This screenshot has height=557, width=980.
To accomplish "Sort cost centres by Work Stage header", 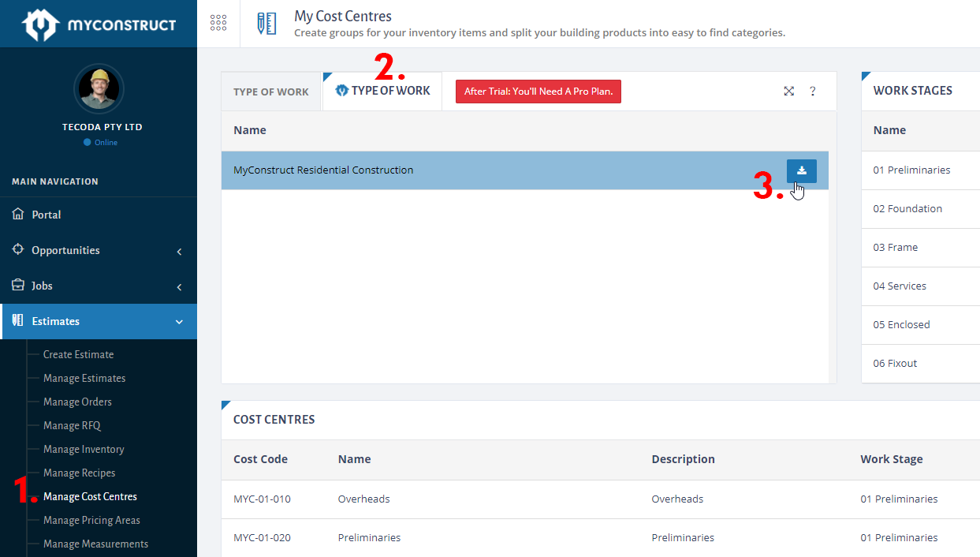I will (x=891, y=459).
